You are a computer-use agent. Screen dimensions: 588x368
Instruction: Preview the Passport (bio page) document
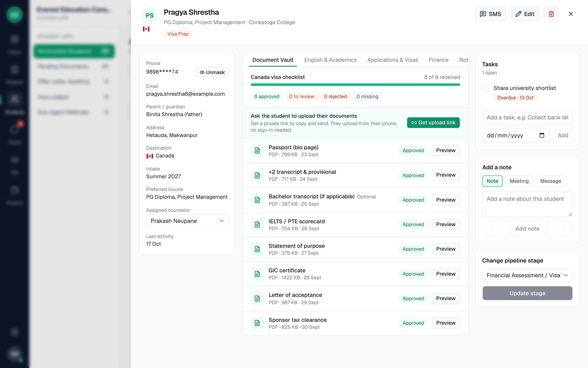point(446,150)
